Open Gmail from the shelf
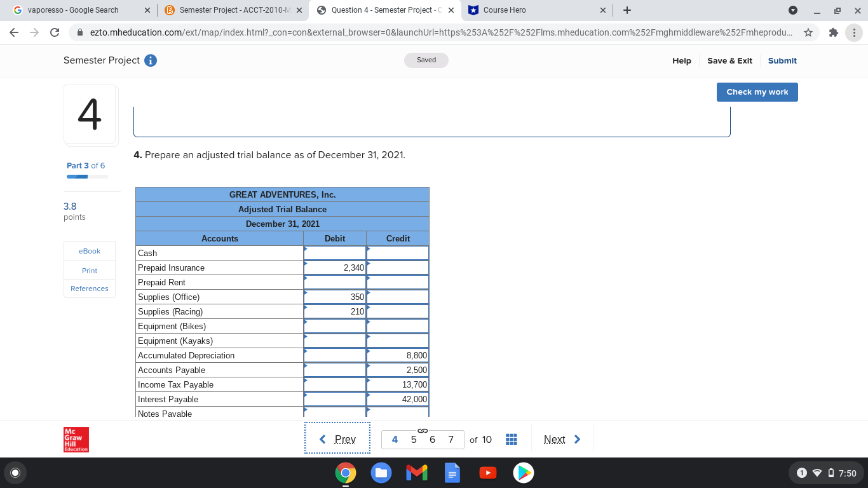The height and width of the screenshot is (488, 868). point(416,473)
